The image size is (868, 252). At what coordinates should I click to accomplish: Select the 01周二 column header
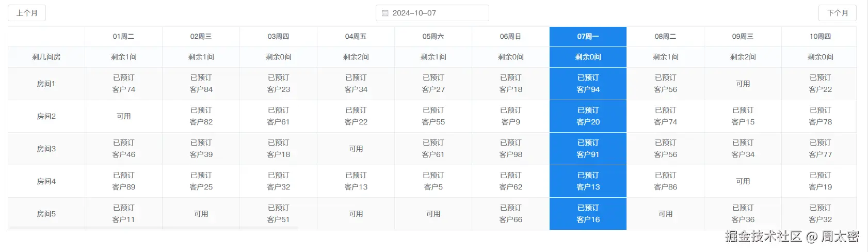[x=124, y=37]
